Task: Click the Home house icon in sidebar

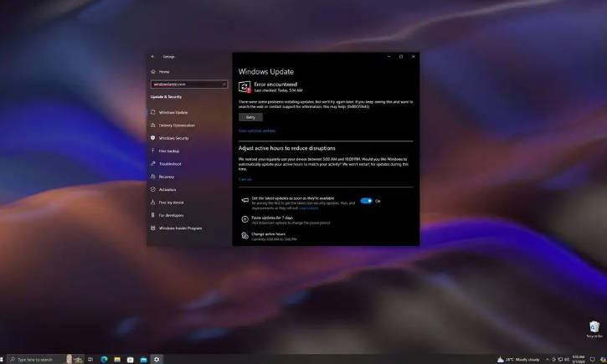Action: point(153,72)
